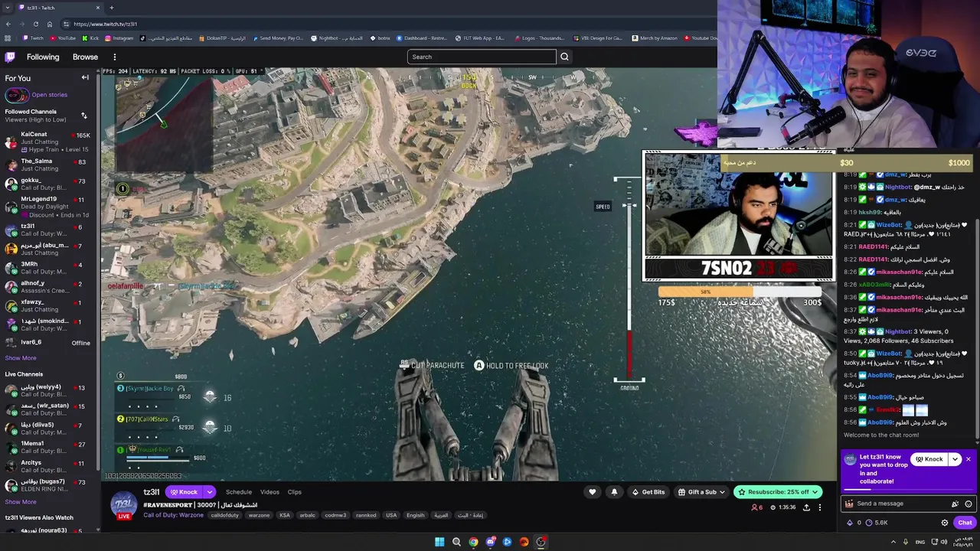Viewport: 980px width, 551px height.
Task: Open Call of Duty: Warzone category link
Action: pyautogui.click(x=174, y=515)
